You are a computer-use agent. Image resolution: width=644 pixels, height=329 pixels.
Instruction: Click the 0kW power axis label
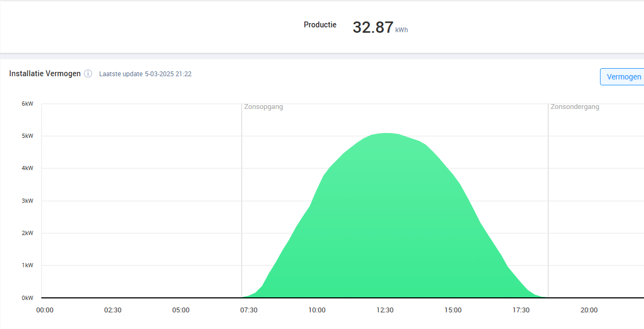tap(27, 298)
